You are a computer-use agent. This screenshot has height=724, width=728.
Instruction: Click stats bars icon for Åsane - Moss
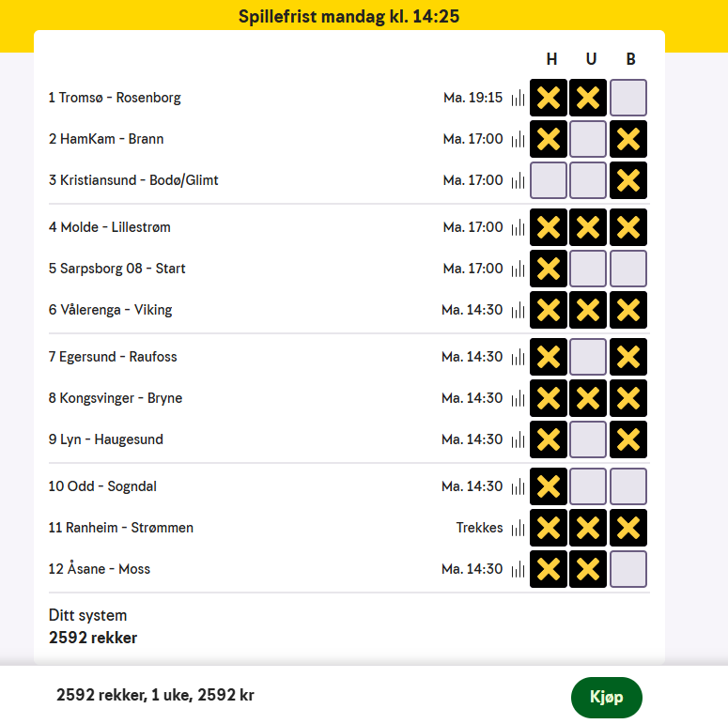[518, 569]
